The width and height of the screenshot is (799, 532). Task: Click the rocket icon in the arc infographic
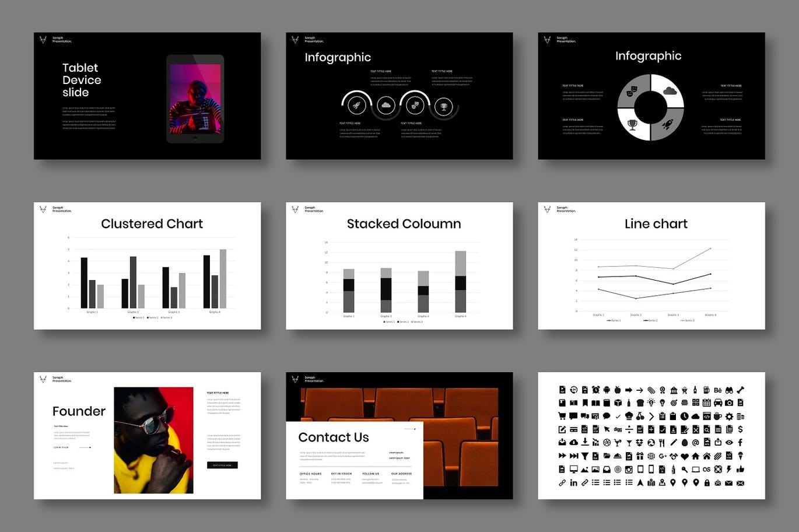[356, 106]
